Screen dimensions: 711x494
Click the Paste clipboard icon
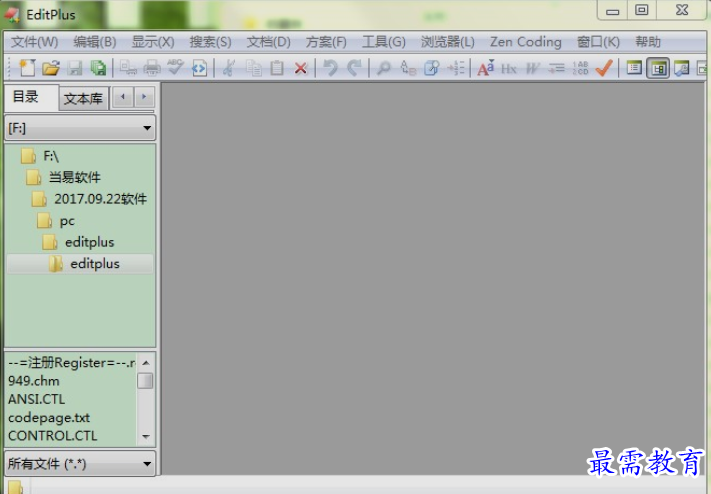[277, 68]
